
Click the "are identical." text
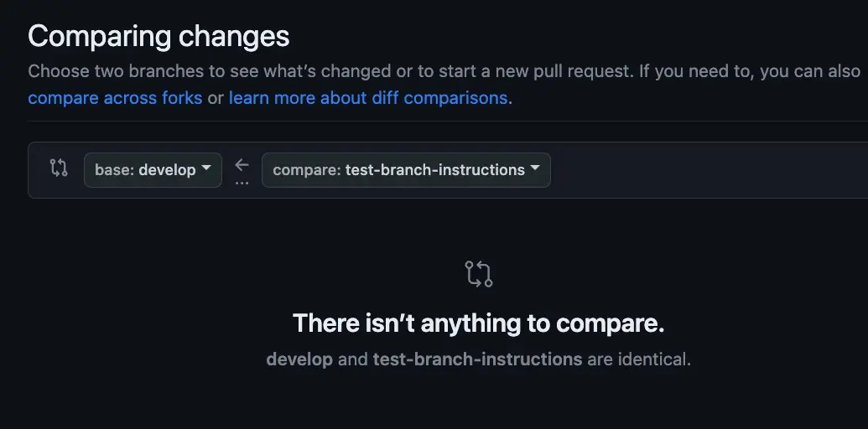click(639, 359)
